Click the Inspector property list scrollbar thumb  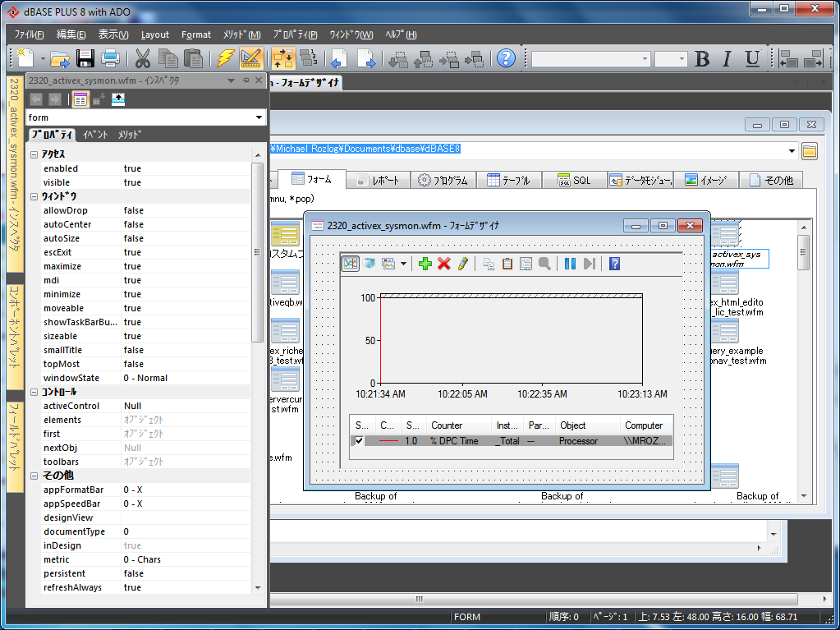click(x=257, y=252)
